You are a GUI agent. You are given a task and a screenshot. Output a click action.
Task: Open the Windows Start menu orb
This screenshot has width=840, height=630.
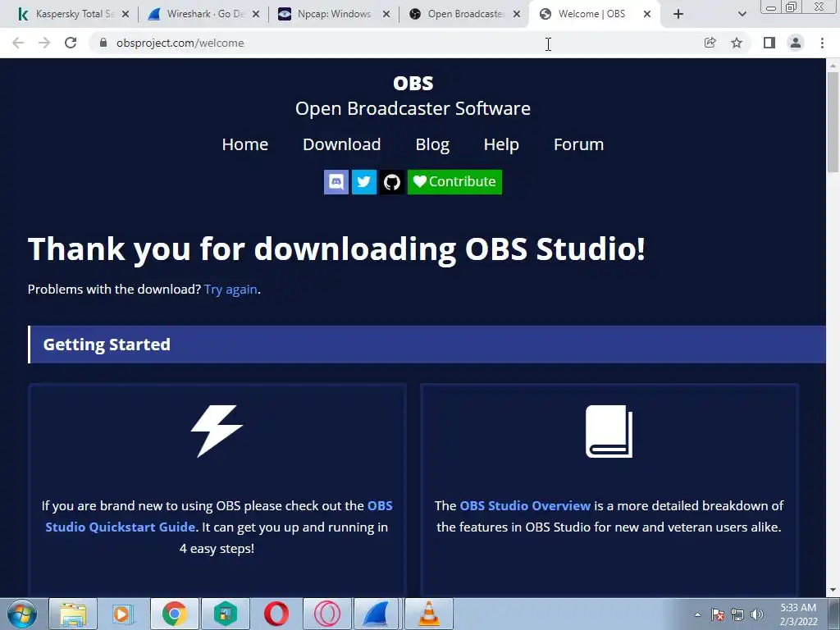coord(22,614)
